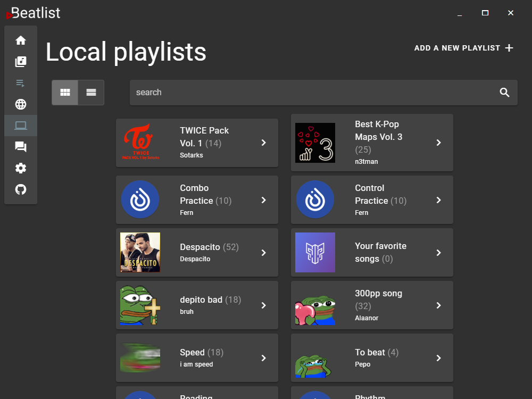Screen dimensions: 532x399
Task: Click the Beatlist logo
Action: (x=33, y=14)
